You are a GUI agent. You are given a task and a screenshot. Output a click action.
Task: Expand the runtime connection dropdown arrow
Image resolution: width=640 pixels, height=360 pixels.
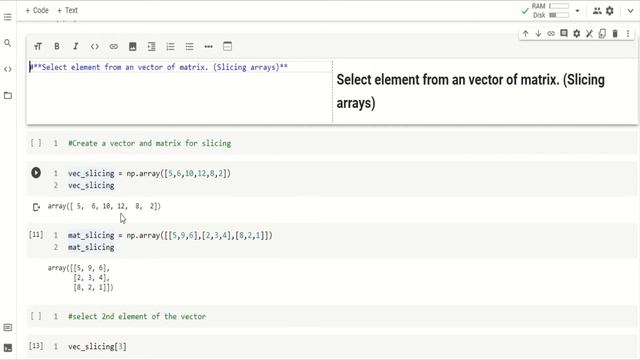pos(578,11)
